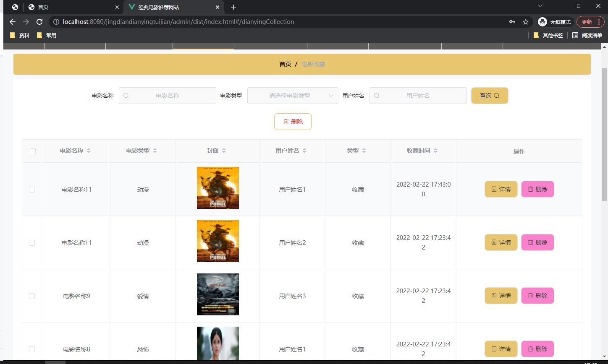Image resolution: width=608 pixels, height=364 pixels.
Task: Open 其他书签 bookmarks folder
Action: click(x=548, y=36)
